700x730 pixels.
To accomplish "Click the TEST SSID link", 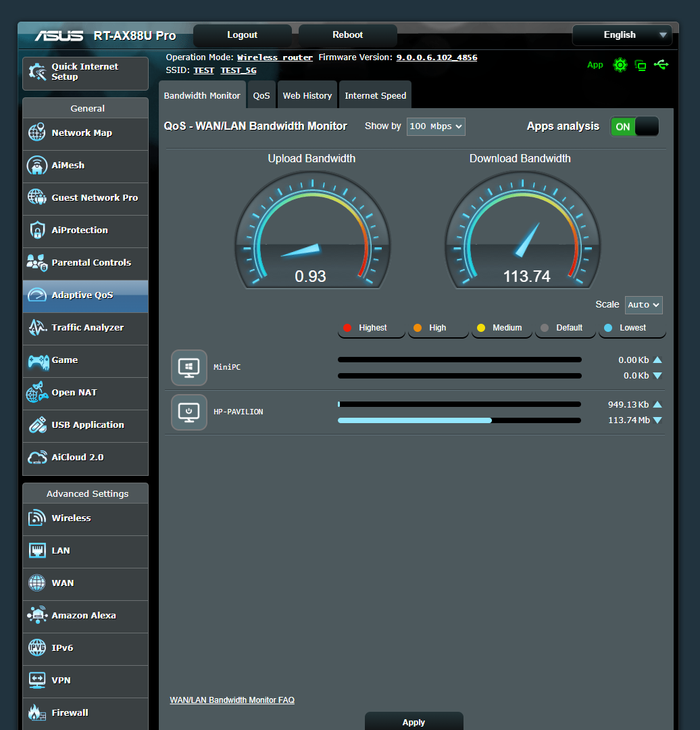I will point(204,70).
